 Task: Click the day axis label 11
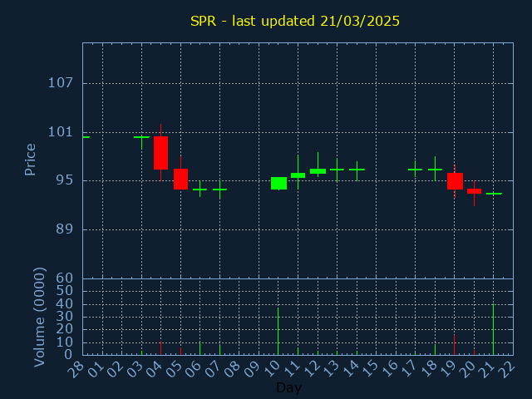292,369
